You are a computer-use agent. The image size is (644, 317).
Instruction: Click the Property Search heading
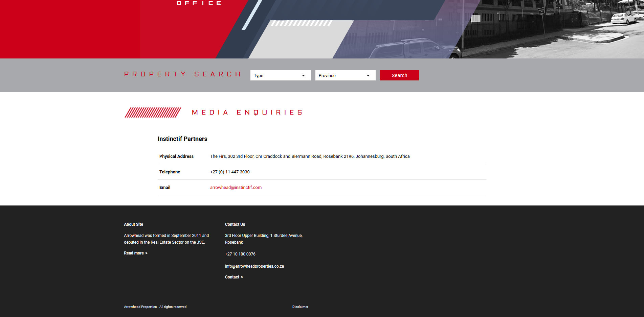pos(182,74)
